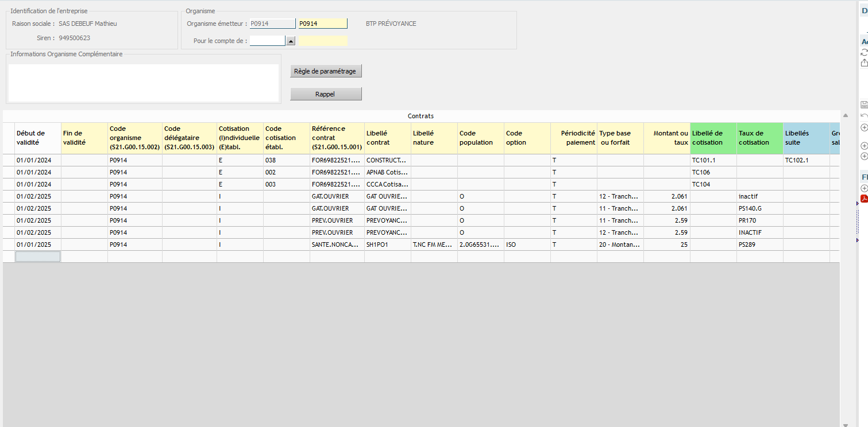Select the 'Code option' column header
This screenshot has width=868, height=427.
click(527, 138)
